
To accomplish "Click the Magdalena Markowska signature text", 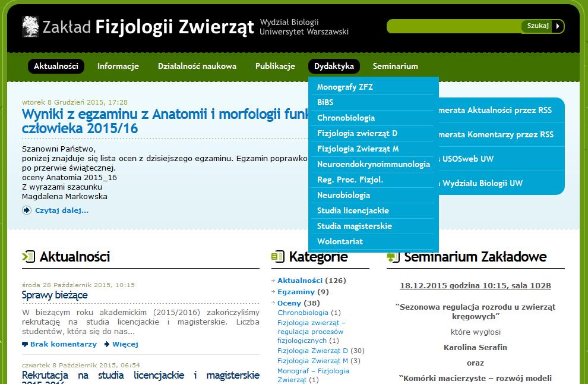I will point(65,196).
